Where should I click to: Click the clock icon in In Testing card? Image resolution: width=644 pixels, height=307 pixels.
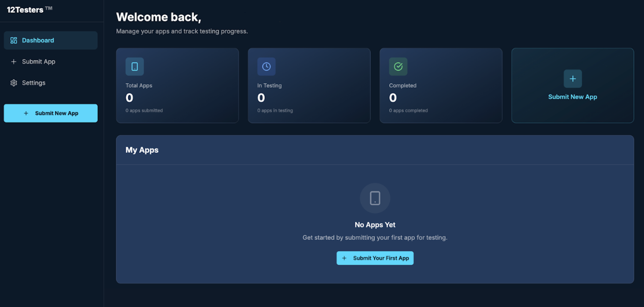tap(266, 67)
